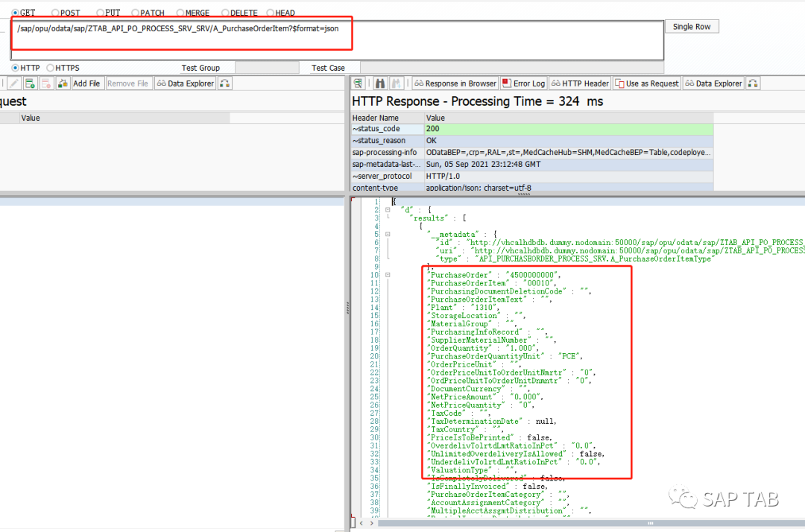Screen dimensions: 805x532
Task: Click the Find Next binoculars icon
Action: click(397, 83)
